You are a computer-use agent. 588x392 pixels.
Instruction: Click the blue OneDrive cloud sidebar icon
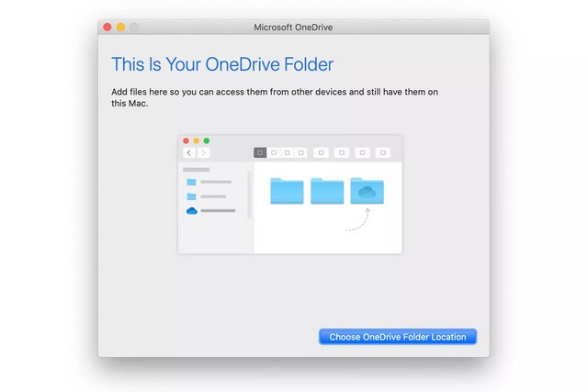(192, 210)
